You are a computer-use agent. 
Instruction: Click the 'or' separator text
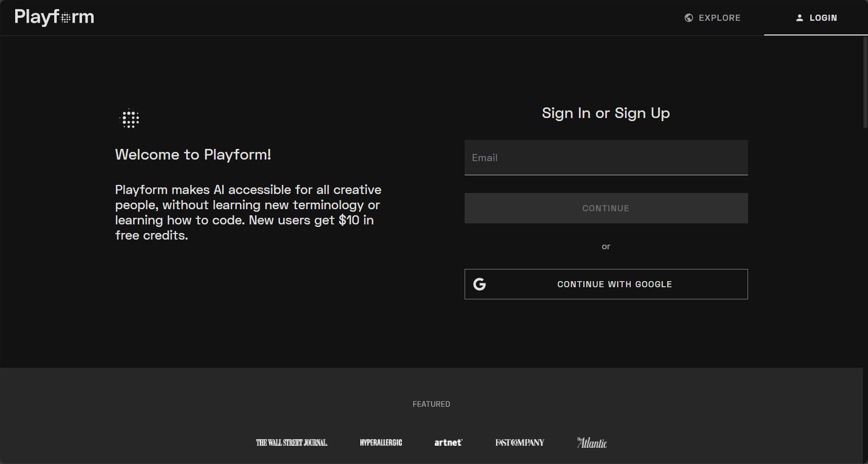606,247
